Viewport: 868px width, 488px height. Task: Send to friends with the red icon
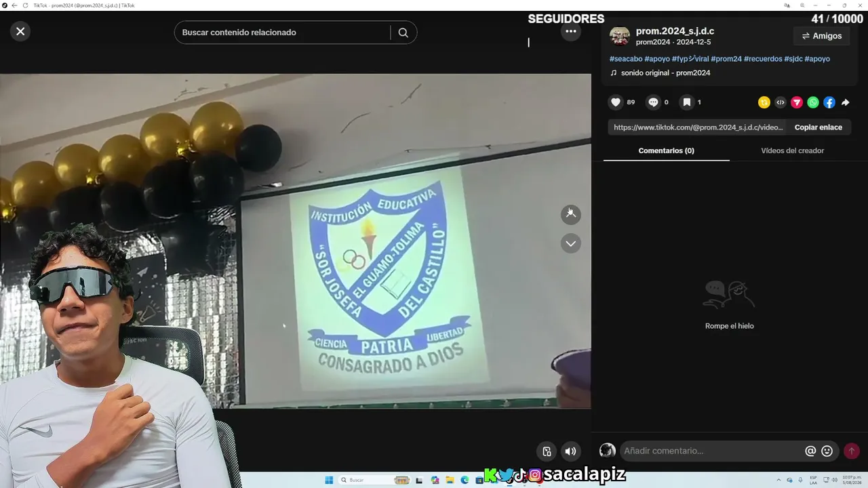point(797,102)
